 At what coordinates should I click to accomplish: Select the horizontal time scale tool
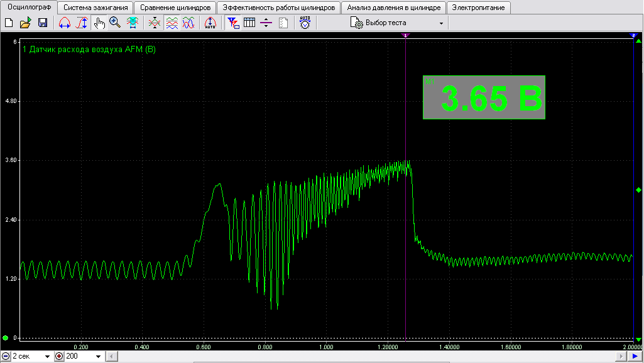(65, 23)
